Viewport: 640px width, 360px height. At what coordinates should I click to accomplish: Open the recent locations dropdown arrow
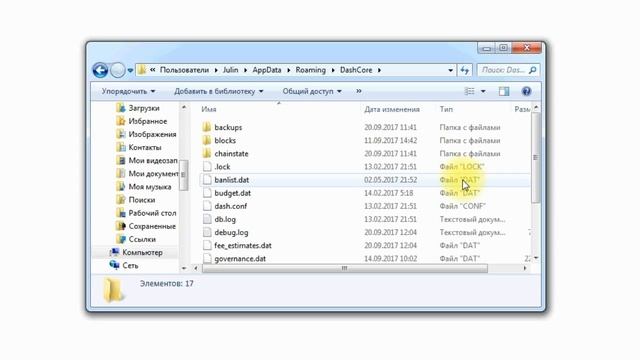130,71
